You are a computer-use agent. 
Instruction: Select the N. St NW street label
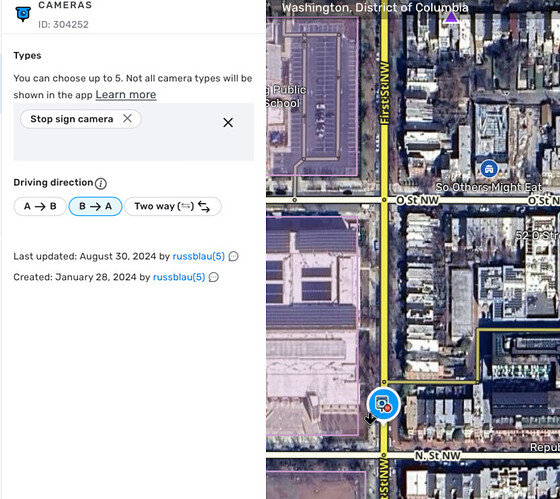(438, 455)
